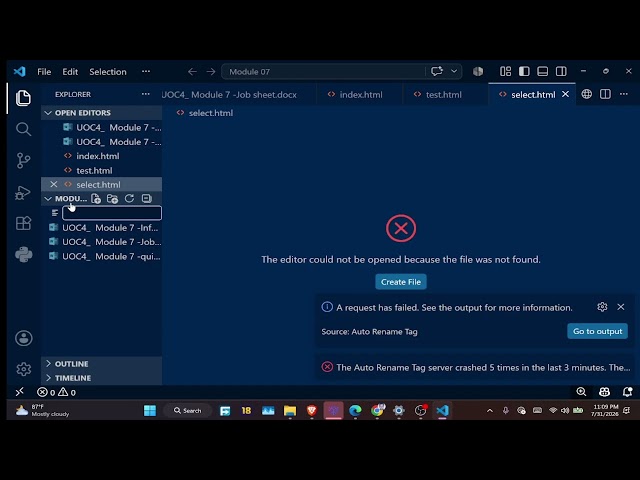This screenshot has height=480, width=640.
Task: Open the Manage gear in activity bar
Action: point(24,369)
